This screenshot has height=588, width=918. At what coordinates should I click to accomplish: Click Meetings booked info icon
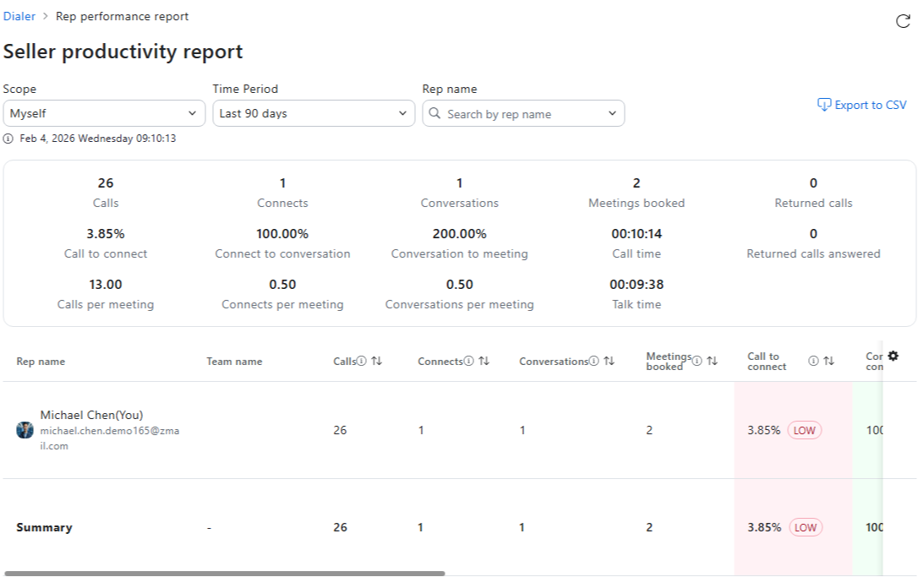[x=697, y=362]
